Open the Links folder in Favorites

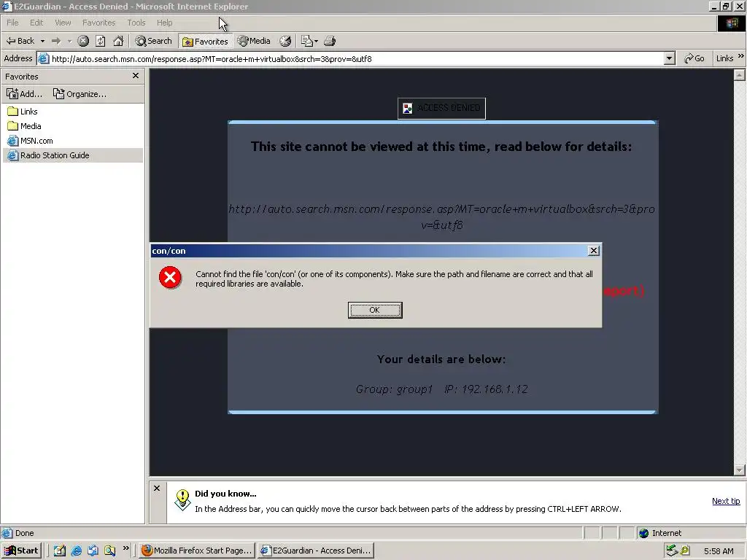click(x=23, y=112)
